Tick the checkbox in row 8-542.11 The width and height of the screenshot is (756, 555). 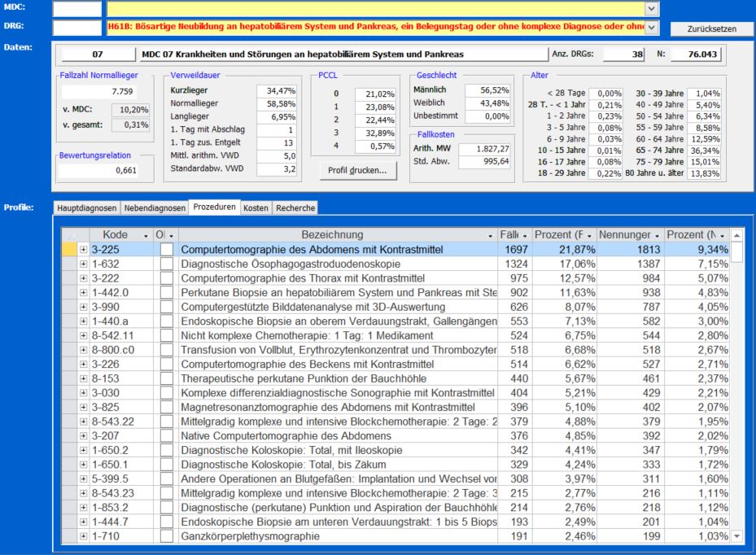166,335
